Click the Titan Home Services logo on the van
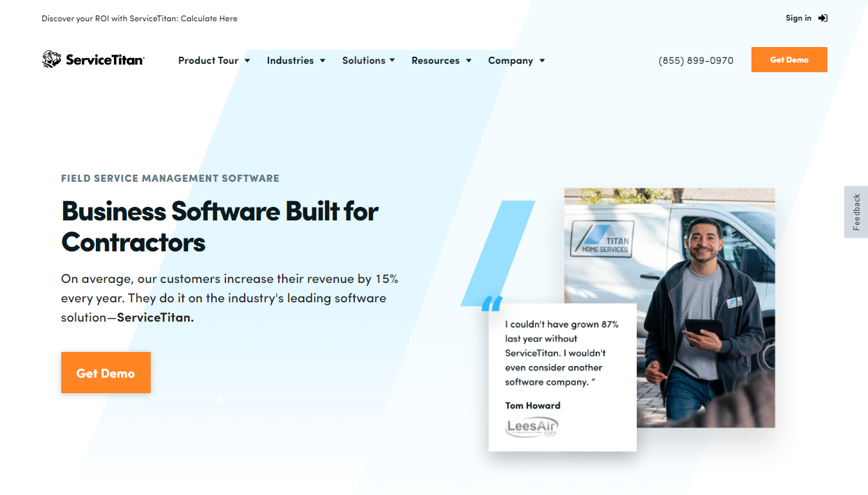The height and width of the screenshot is (495, 868). pyautogui.click(x=601, y=239)
